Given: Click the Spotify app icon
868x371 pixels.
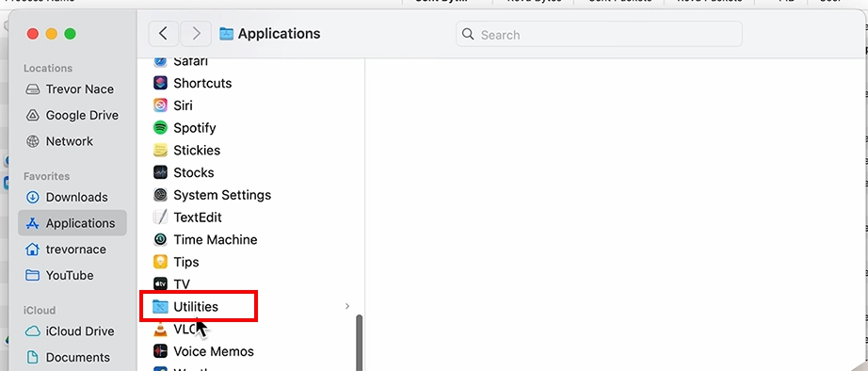Looking at the screenshot, I should [161, 128].
